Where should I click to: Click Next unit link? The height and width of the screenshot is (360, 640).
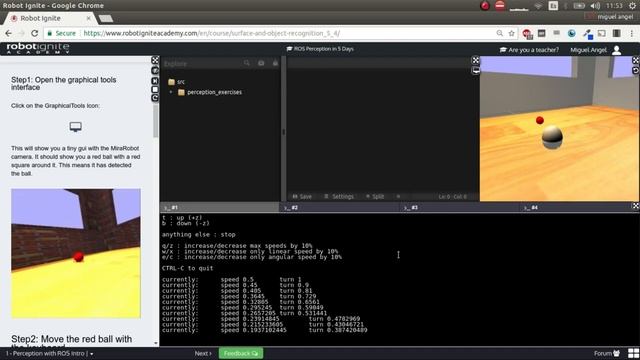pyautogui.click(x=203, y=353)
